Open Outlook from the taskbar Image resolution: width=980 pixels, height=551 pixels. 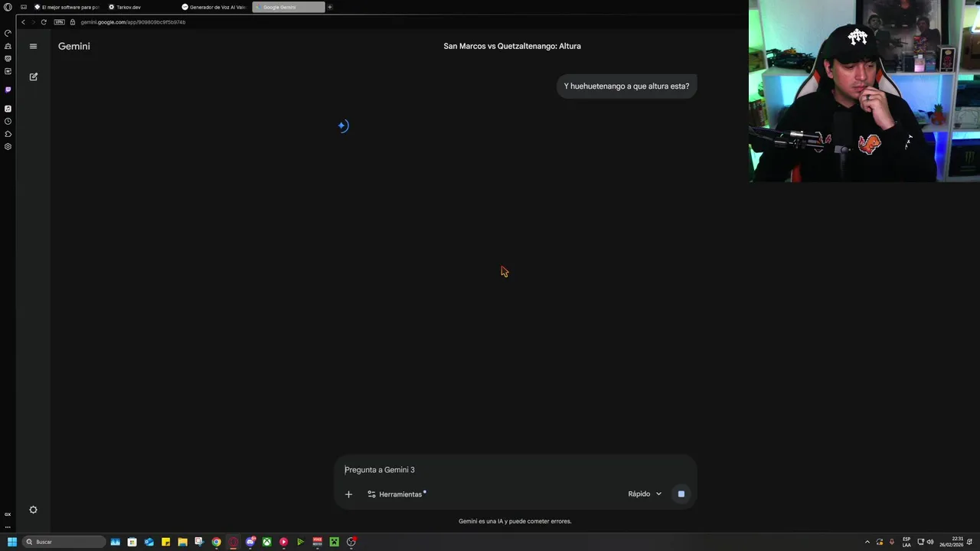click(x=149, y=542)
